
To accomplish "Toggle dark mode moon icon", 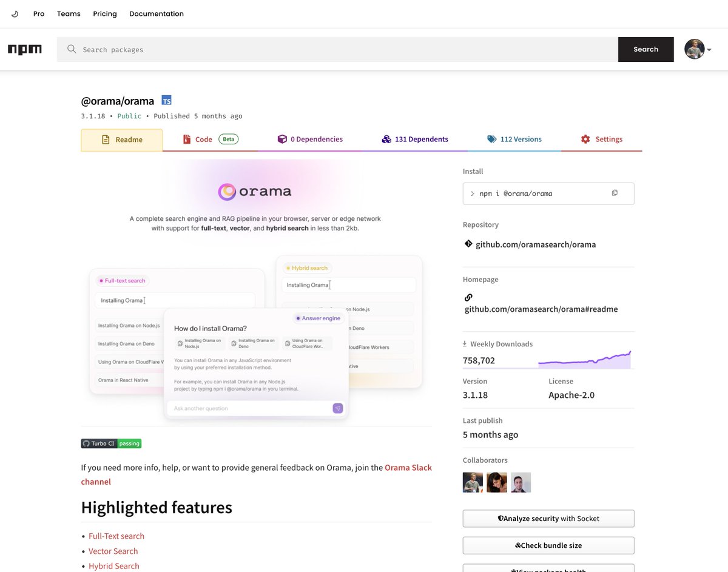I will click(x=15, y=14).
